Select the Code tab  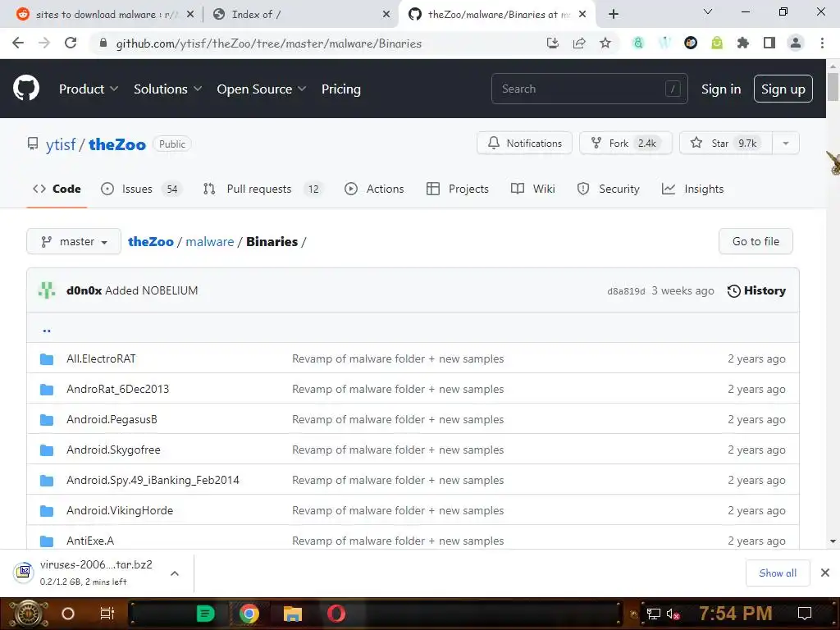[57, 189]
